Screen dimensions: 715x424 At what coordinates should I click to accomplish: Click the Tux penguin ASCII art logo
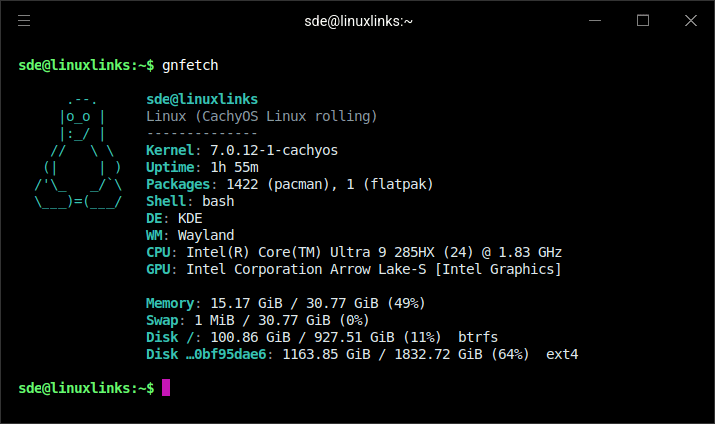(78, 151)
